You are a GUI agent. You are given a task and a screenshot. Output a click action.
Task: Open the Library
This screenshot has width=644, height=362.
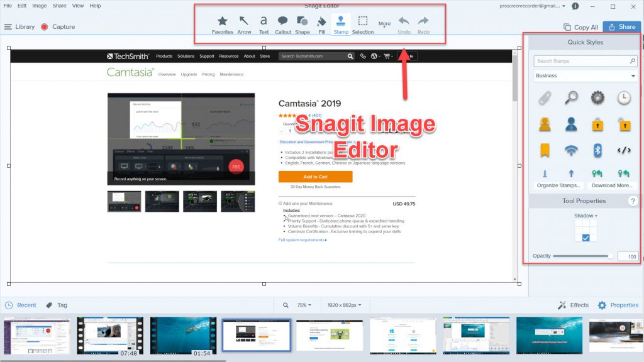(x=19, y=26)
